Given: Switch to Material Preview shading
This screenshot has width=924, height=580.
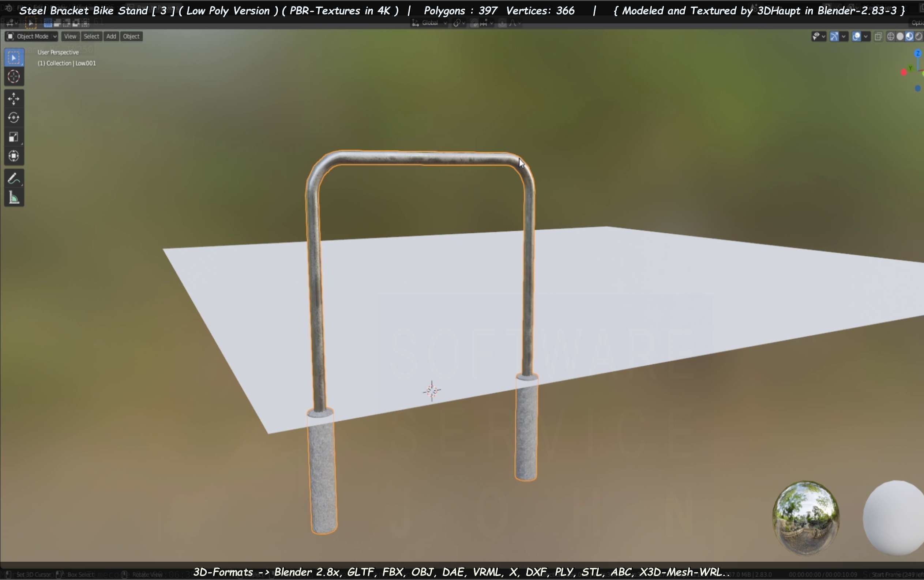Looking at the screenshot, I should pos(909,37).
